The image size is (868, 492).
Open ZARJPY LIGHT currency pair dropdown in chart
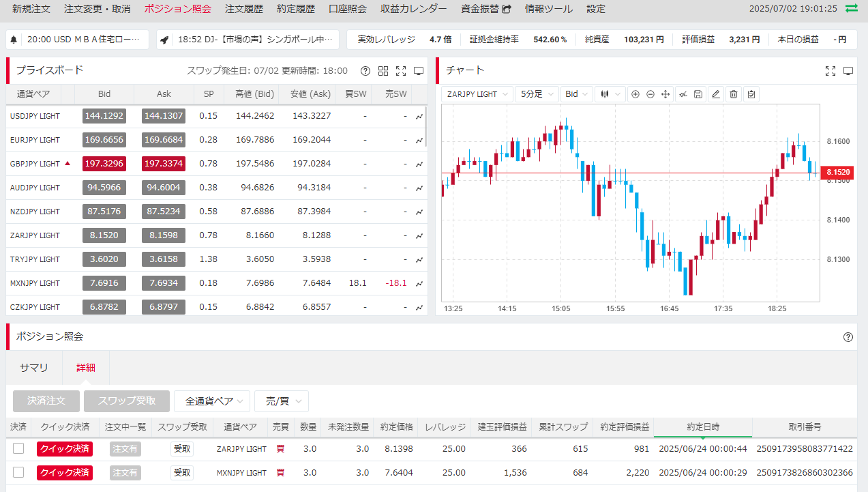click(477, 94)
